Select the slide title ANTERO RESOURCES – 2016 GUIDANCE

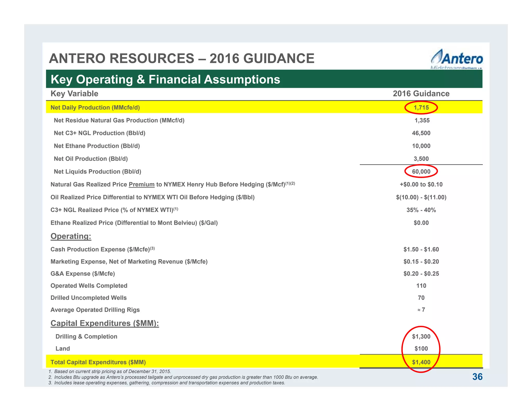pyautogui.click(x=182, y=58)
